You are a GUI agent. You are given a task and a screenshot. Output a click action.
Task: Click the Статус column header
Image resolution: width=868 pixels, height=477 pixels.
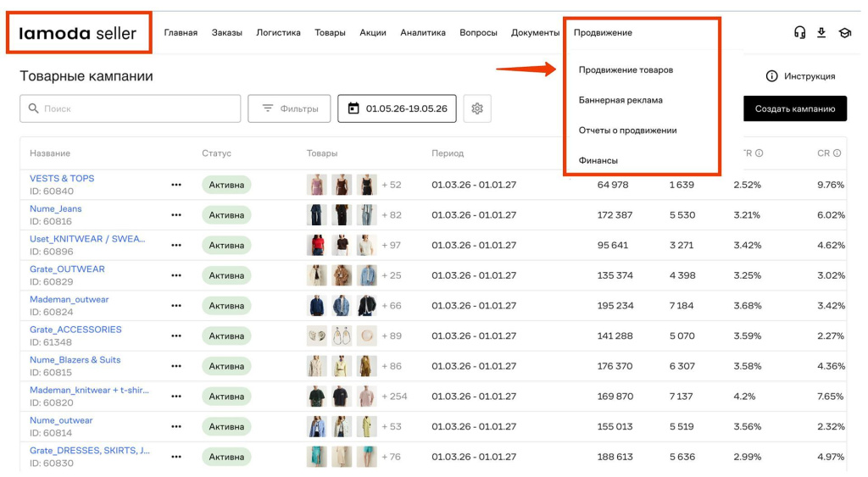pyautogui.click(x=216, y=153)
